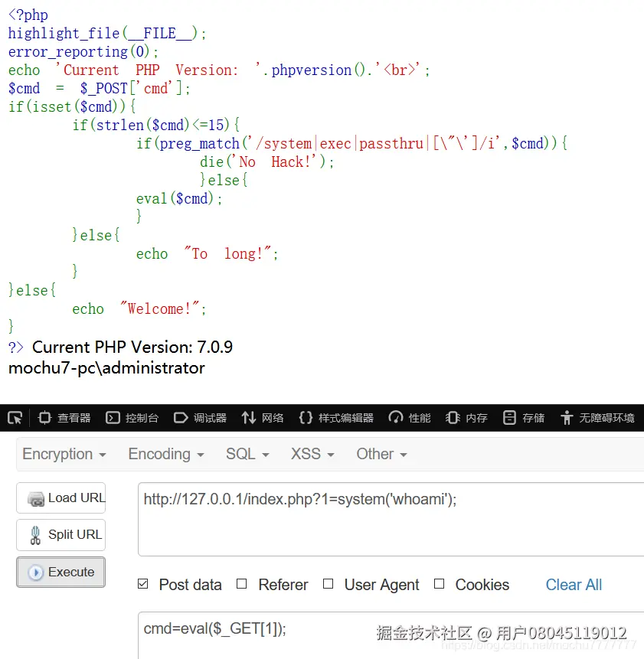Enable the Cookies checkbox
Screen dimensions: 644x659
(x=439, y=584)
